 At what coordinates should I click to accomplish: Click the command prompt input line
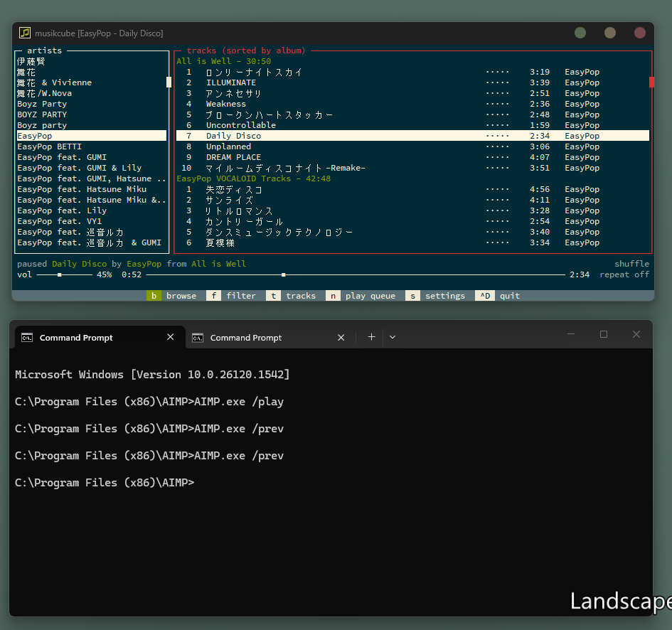click(104, 483)
